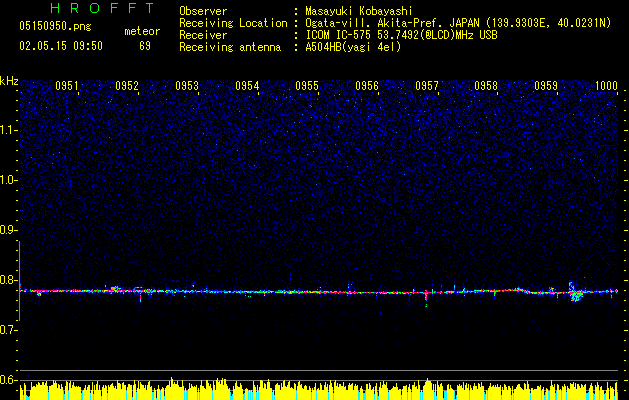
Task: Click the A504HB(yagi 4el) antenna value
Action: click(353, 47)
